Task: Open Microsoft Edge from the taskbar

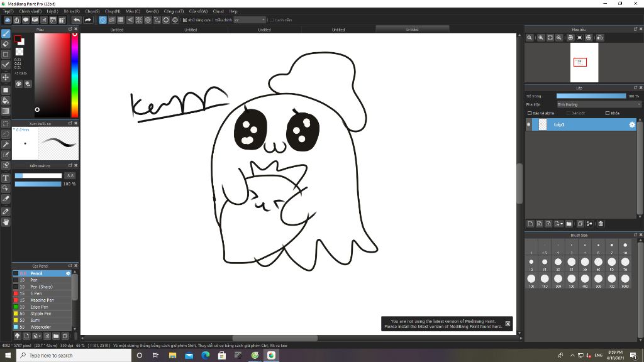Action: [x=206, y=356]
